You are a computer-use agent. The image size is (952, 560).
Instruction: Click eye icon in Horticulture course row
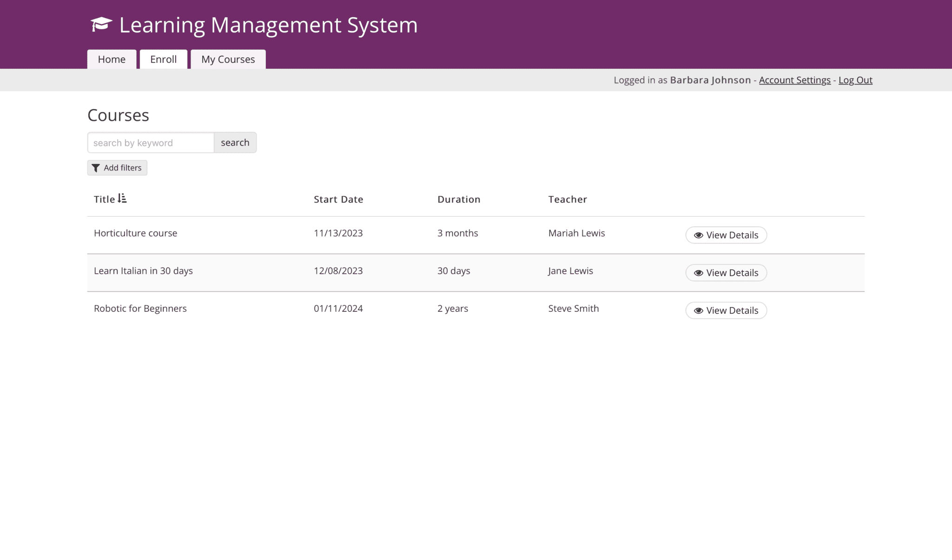tap(698, 235)
